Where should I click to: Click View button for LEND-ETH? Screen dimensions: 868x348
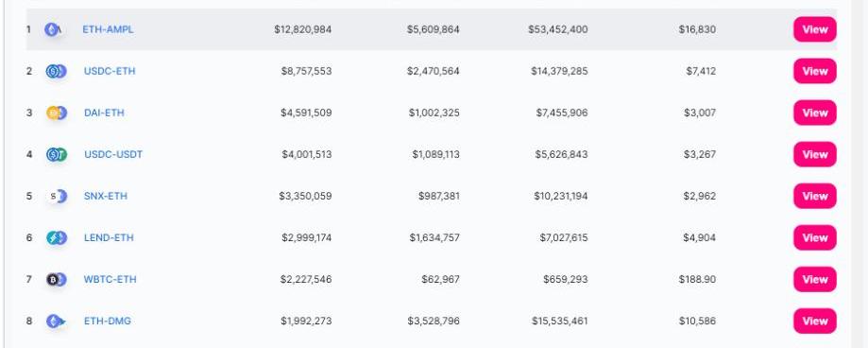click(x=815, y=237)
